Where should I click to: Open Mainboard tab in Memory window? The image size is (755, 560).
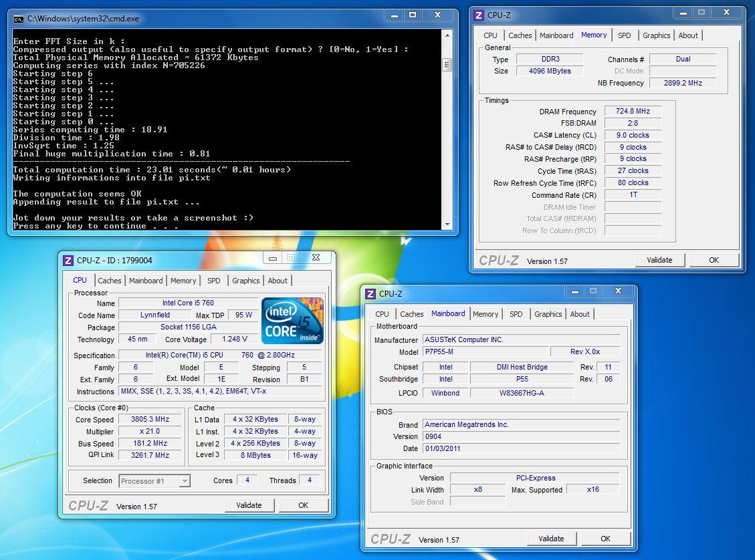[556, 35]
